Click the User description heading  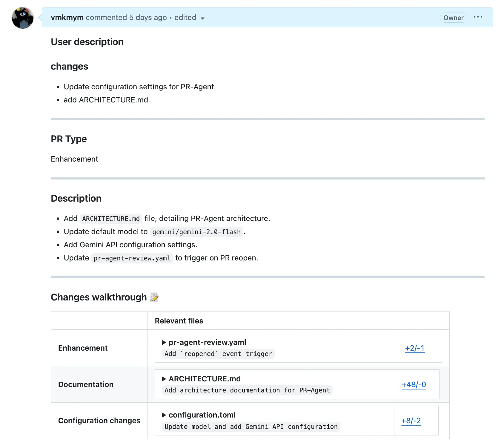(87, 42)
